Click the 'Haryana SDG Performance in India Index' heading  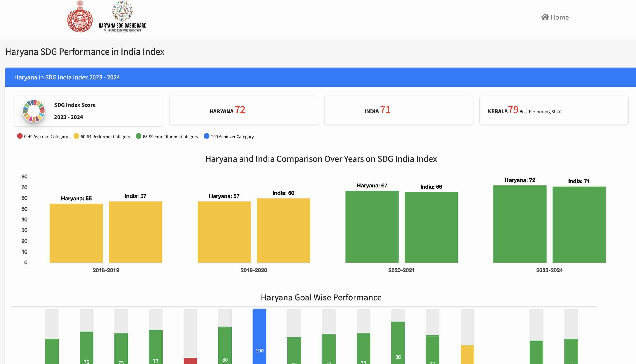tap(85, 52)
